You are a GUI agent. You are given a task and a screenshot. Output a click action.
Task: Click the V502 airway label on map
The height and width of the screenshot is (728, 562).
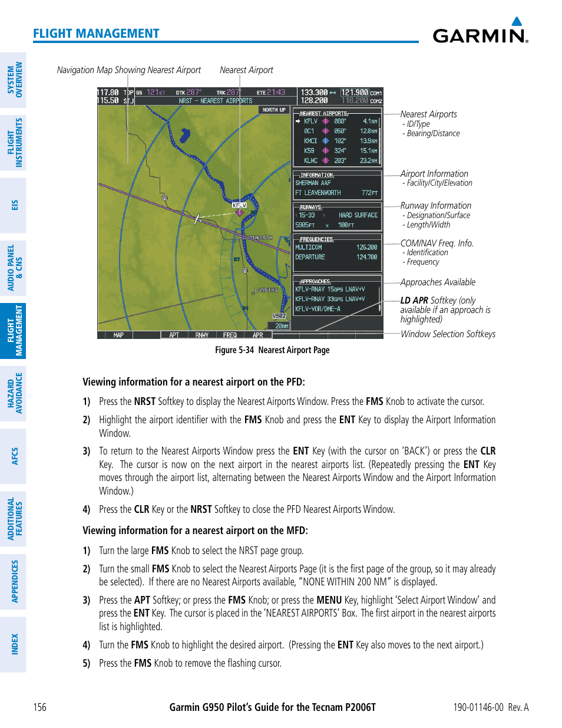[279, 316]
